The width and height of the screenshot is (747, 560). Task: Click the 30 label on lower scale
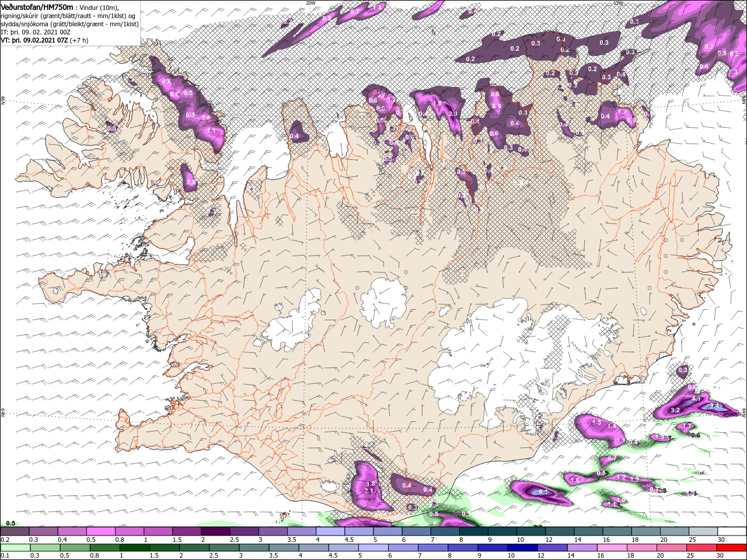(721, 556)
